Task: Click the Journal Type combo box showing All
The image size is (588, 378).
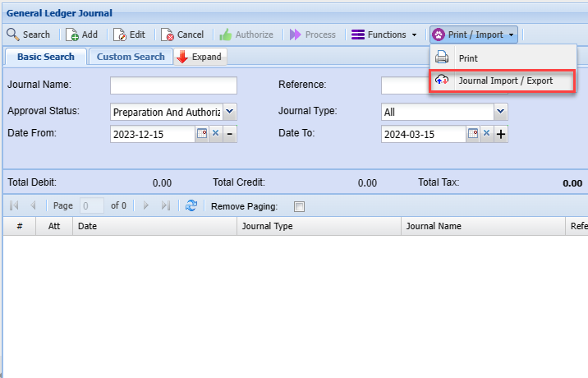Action: [x=437, y=112]
